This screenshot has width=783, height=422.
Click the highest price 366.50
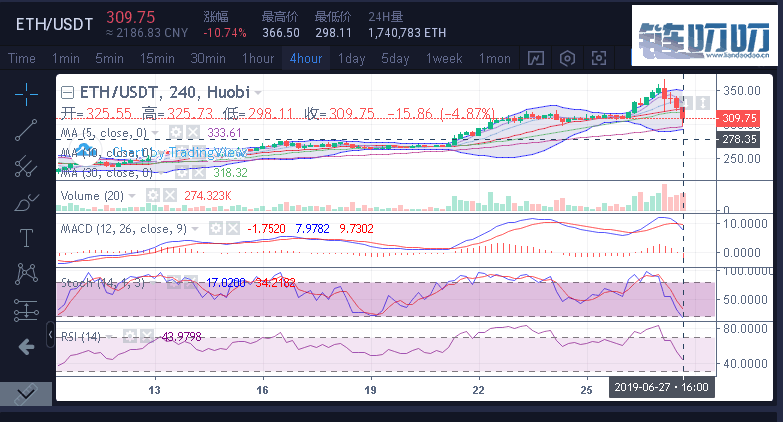pyautogui.click(x=281, y=33)
